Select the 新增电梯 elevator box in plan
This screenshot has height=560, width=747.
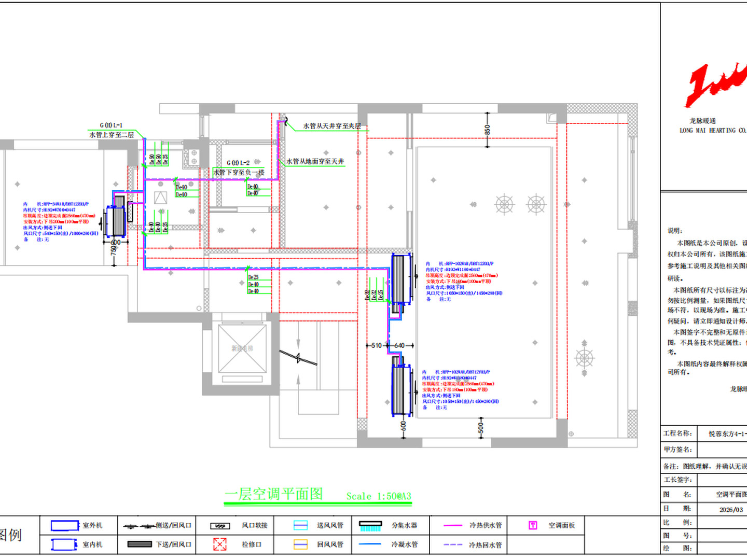point(242,348)
